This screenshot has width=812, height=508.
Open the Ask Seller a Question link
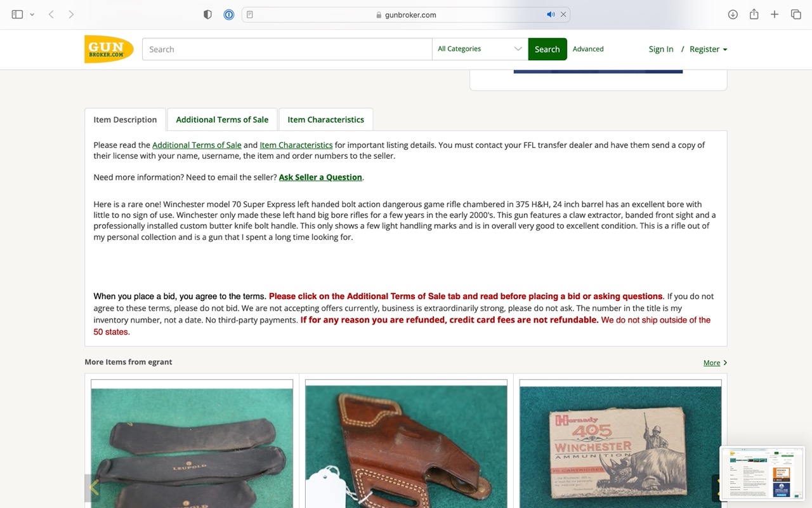(x=320, y=177)
